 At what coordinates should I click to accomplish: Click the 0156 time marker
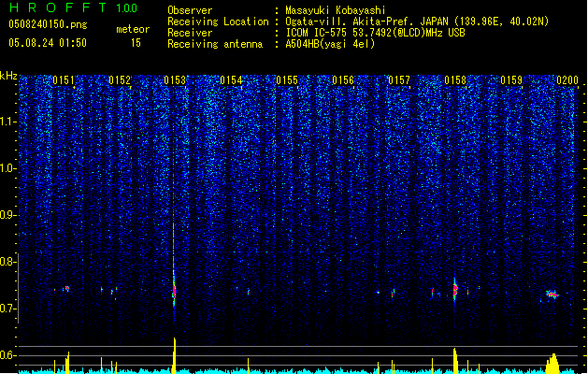(343, 79)
